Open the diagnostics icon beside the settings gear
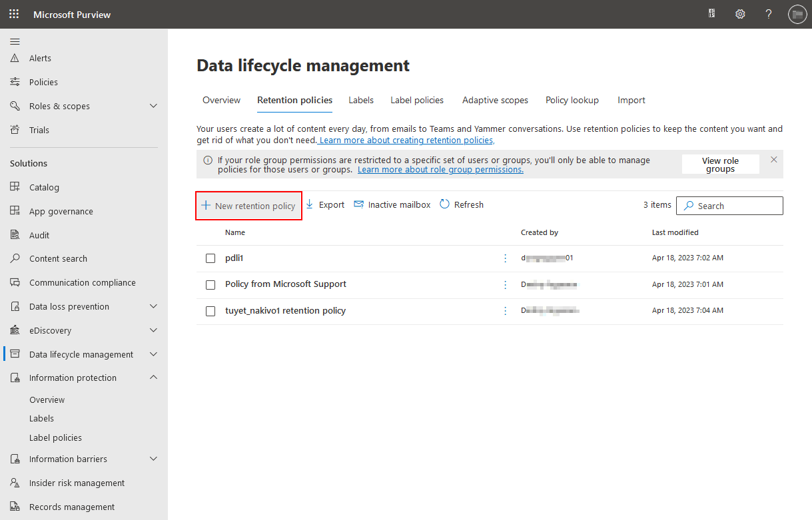Viewport: 812px width, 520px height. tap(712, 14)
